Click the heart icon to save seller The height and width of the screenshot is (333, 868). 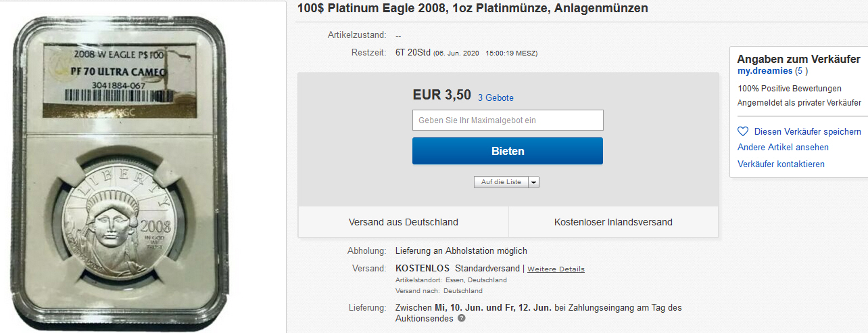[x=743, y=131]
